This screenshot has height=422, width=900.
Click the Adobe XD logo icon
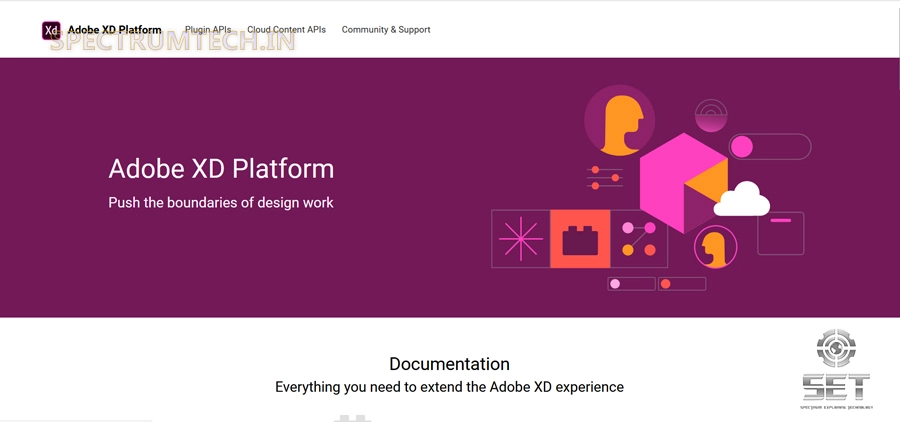[x=51, y=30]
